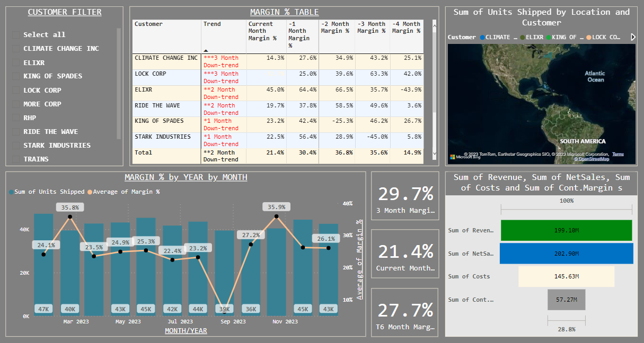644x343 pixels.
Task: Enable the STARK INDUSTRIES filter checkbox
Action: (15, 145)
